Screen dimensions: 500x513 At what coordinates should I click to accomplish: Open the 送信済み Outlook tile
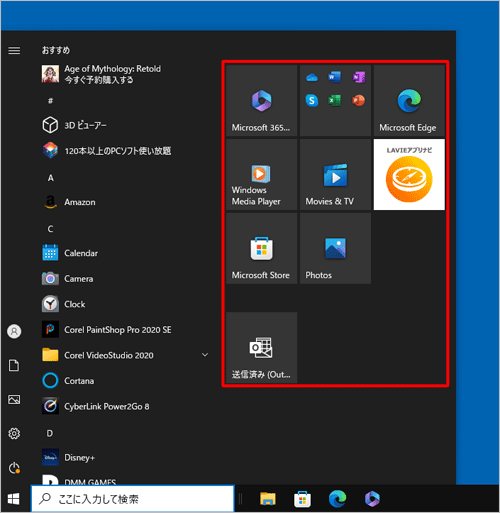(261, 348)
